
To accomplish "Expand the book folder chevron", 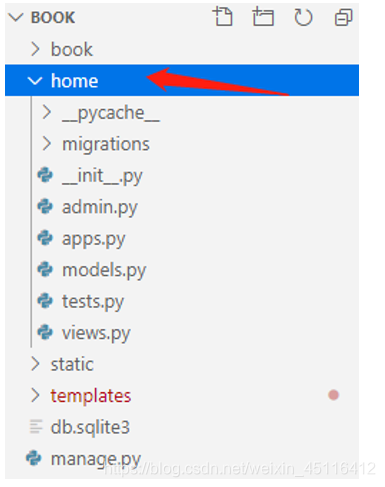I will 35,49.
